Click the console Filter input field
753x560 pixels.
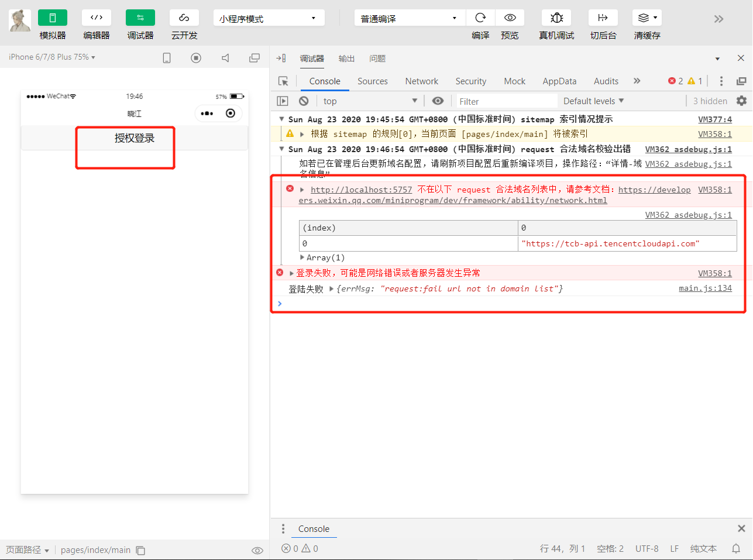tap(506, 101)
